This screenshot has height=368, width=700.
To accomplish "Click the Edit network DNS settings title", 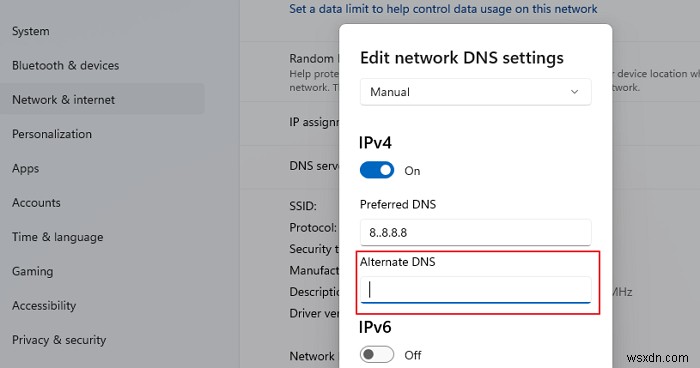I will (x=462, y=58).
